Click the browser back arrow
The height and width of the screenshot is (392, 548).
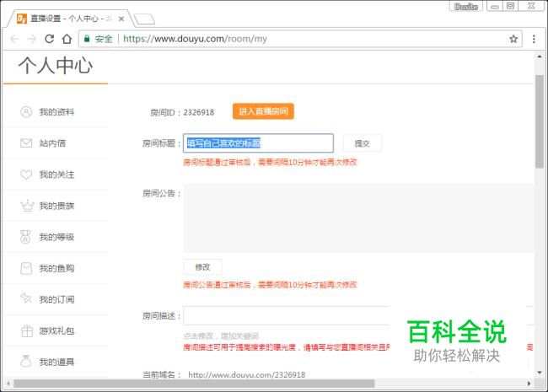14,39
